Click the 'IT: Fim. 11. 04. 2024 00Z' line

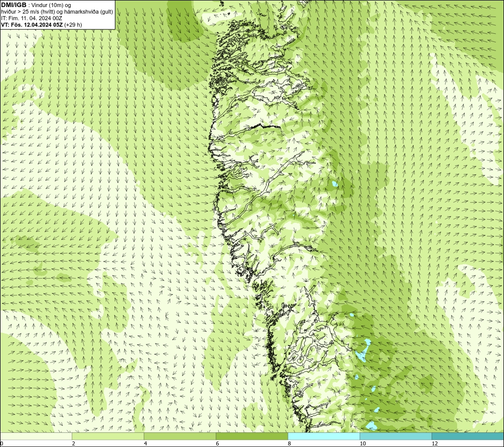pos(31,18)
